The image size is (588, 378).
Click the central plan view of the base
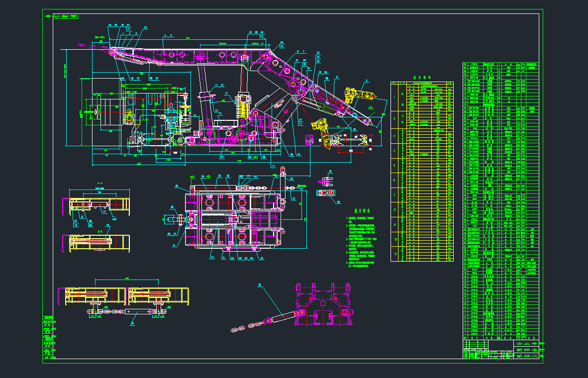[x=234, y=219]
